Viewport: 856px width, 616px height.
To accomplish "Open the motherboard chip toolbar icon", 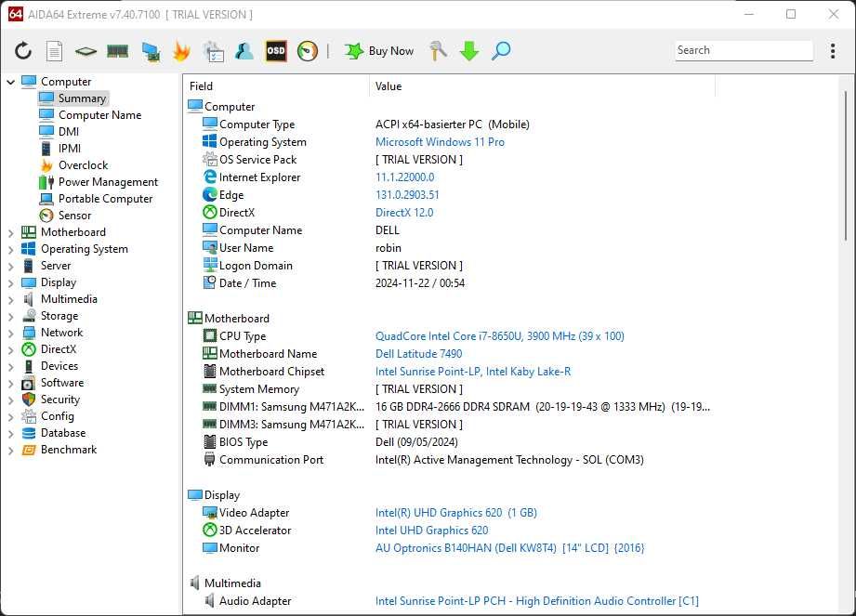I will tap(86, 51).
